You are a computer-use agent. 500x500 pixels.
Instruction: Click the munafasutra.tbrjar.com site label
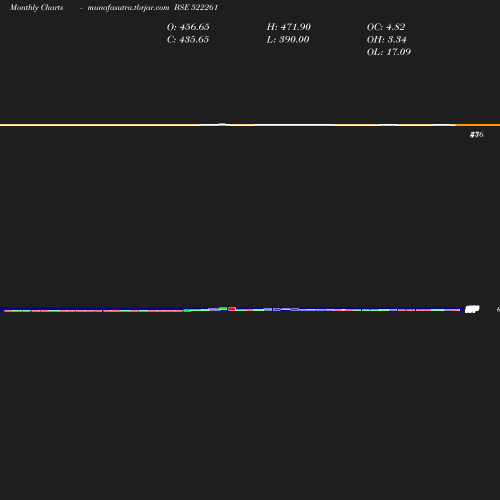coord(128,8)
